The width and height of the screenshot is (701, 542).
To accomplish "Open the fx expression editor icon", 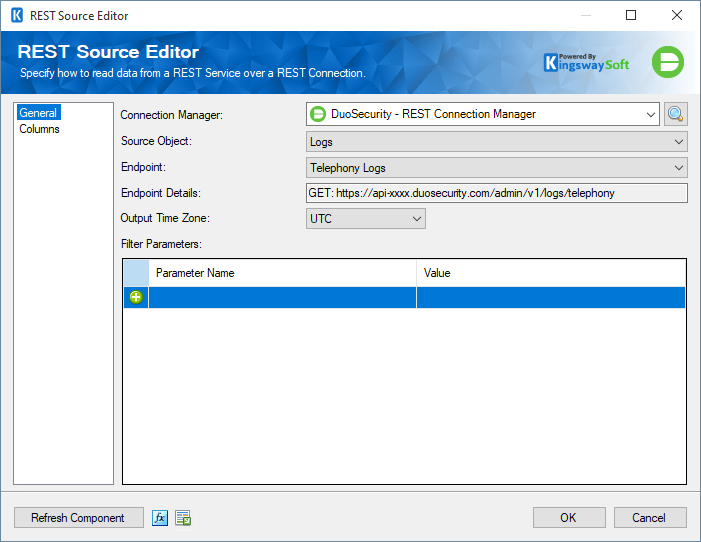I will tap(160, 518).
